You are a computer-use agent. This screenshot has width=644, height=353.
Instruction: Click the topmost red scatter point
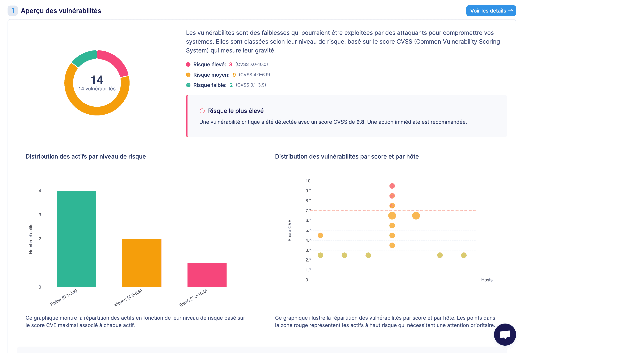(x=392, y=186)
